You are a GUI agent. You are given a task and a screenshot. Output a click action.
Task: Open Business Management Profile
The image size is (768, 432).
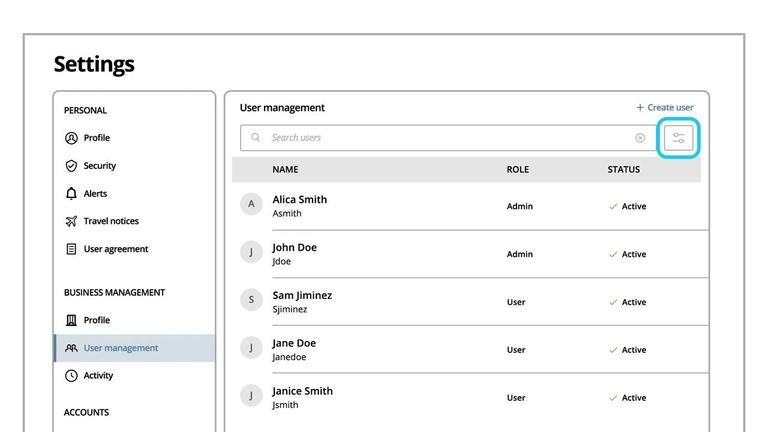[96, 320]
